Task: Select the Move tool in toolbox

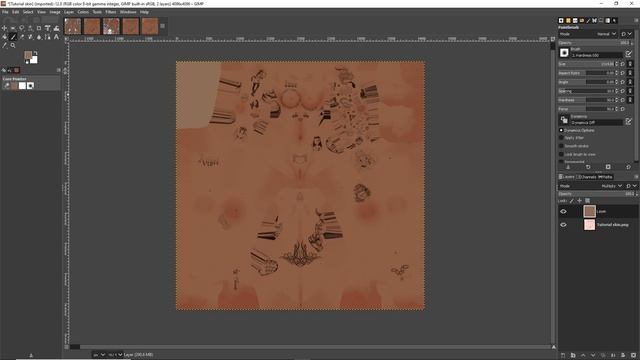Action: point(4,28)
